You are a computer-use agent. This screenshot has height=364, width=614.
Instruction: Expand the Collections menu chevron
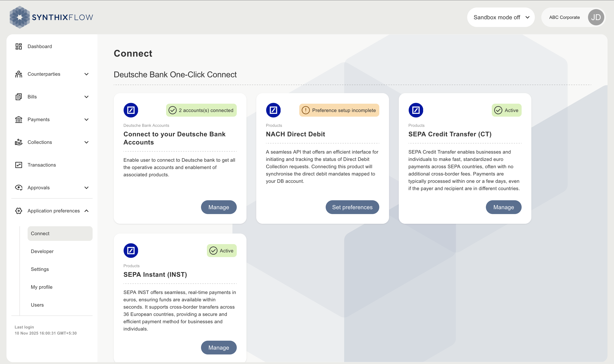pyautogui.click(x=86, y=142)
